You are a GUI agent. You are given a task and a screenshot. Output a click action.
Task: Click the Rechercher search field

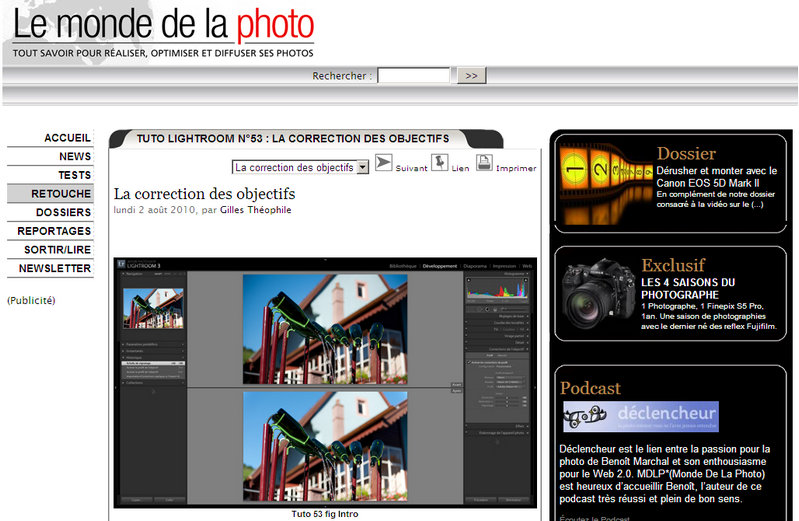click(413, 75)
